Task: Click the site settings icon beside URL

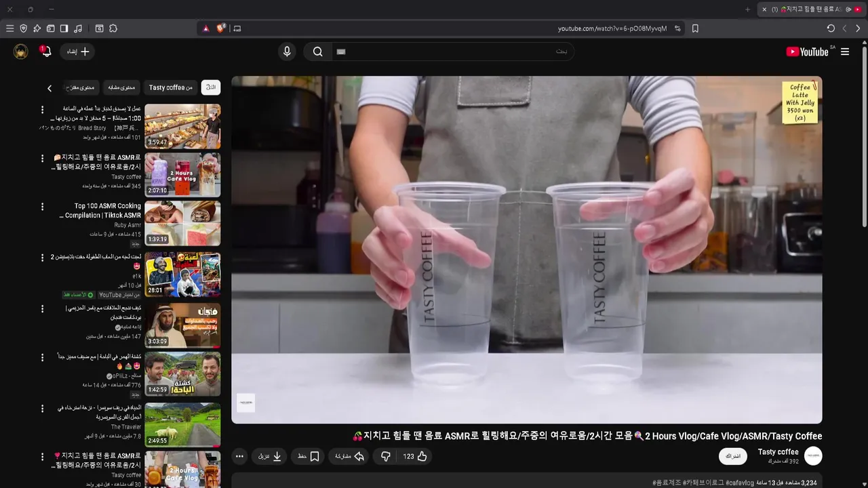Action: point(677,28)
